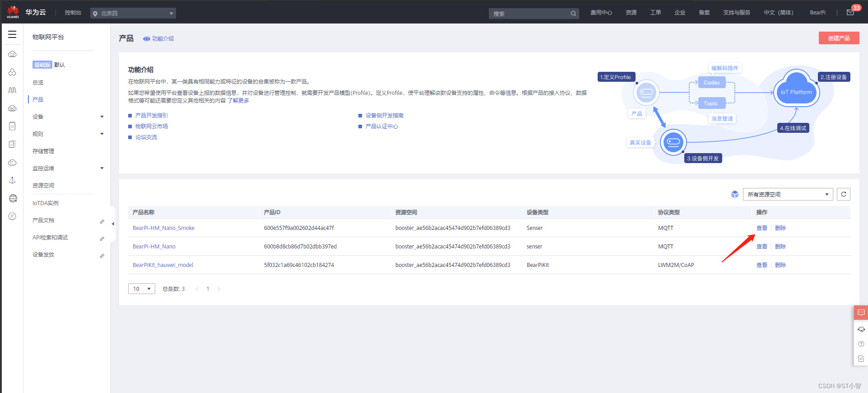This screenshot has width=868, height=393.
Task: Click the search magnifier icon
Action: pyautogui.click(x=573, y=14)
